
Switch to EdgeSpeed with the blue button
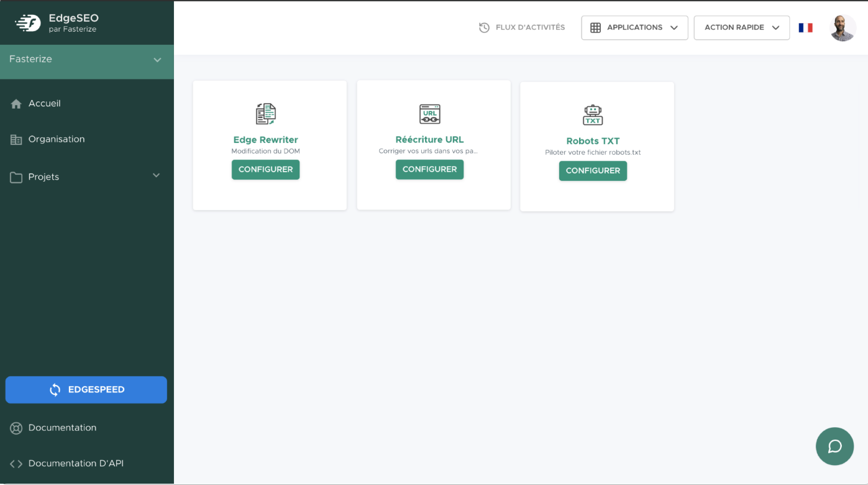[x=86, y=390]
